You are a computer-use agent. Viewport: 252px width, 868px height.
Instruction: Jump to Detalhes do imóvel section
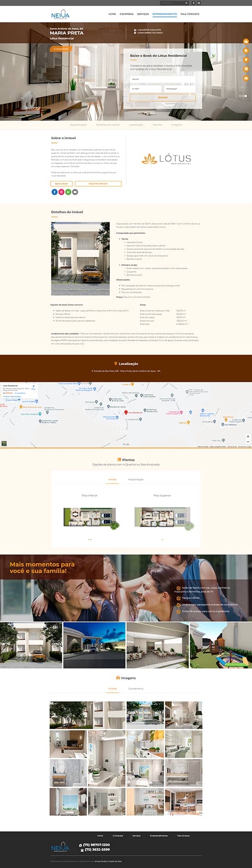point(108,125)
